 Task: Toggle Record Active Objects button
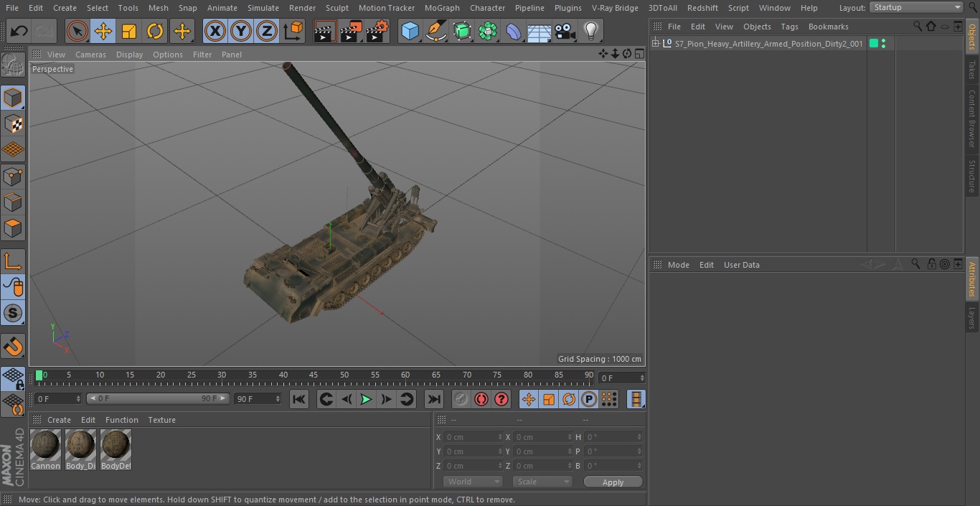[x=461, y=399]
